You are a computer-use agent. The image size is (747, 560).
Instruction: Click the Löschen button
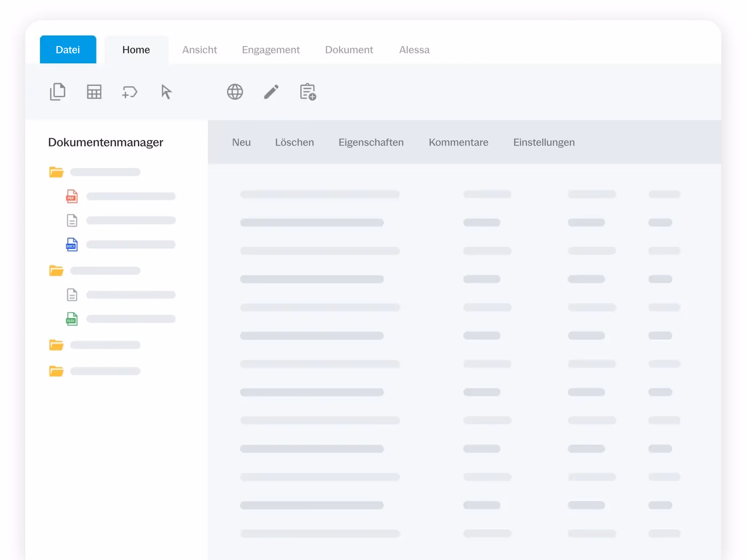[294, 142]
